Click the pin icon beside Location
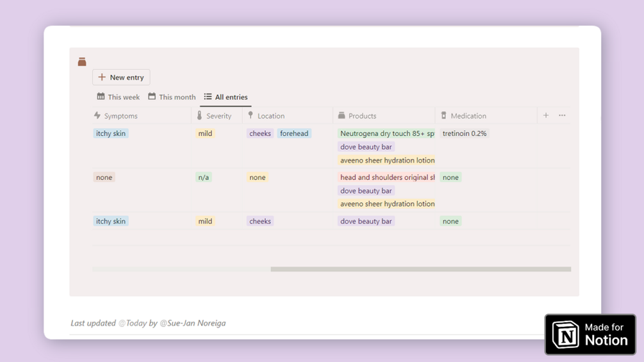 (251, 116)
